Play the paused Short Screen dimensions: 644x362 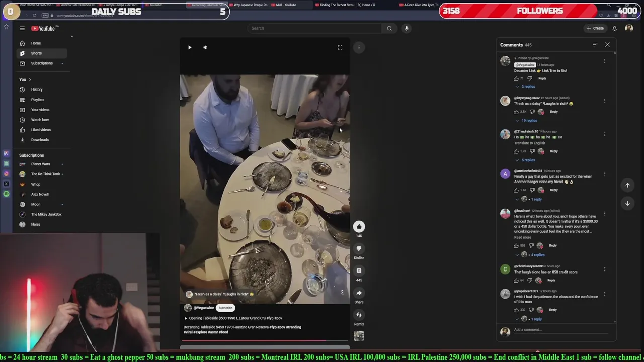(190, 47)
